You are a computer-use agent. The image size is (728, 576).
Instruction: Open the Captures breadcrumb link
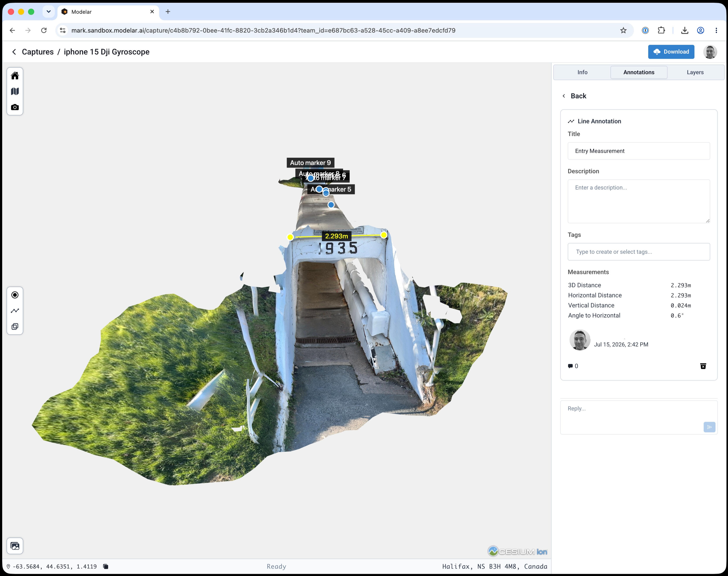(38, 52)
